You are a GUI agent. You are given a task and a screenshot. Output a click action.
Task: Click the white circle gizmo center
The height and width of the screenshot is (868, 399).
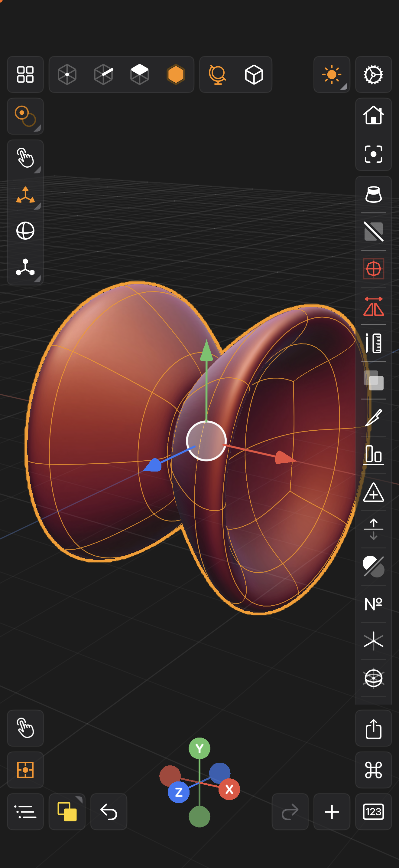point(206,441)
